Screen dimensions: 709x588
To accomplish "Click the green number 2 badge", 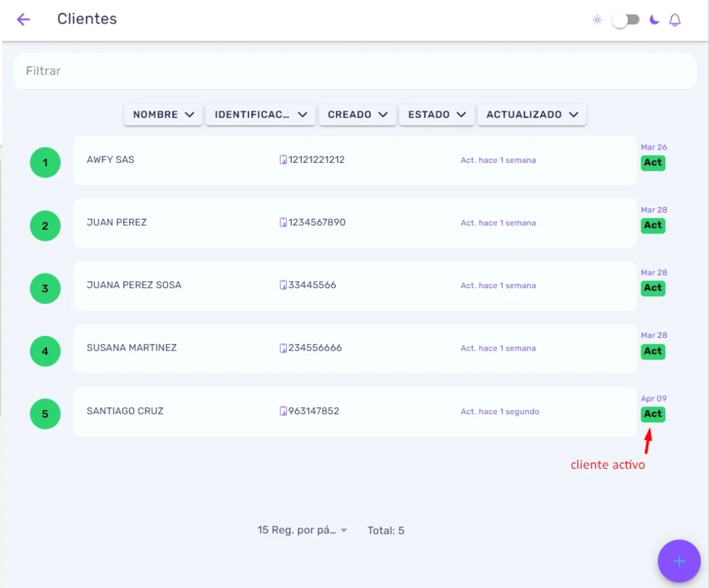I will [45, 226].
